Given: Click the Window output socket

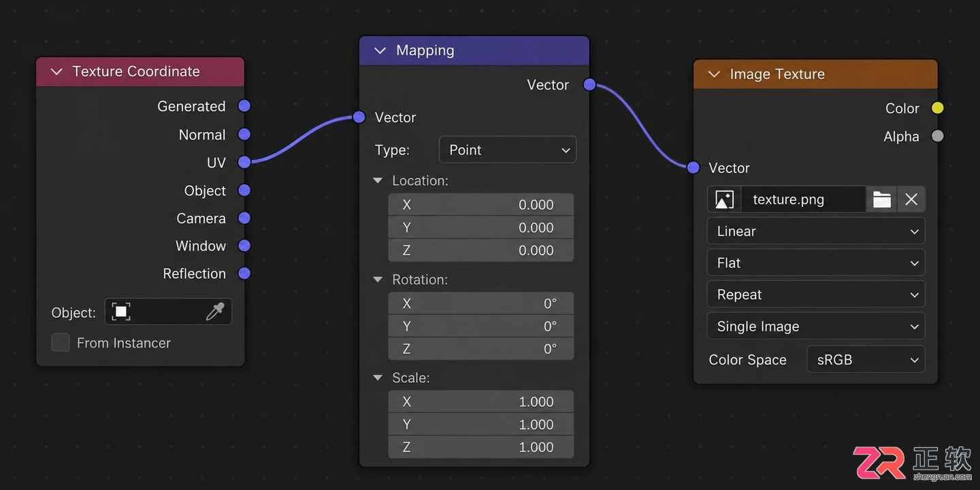Looking at the screenshot, I should click(244, 246).
